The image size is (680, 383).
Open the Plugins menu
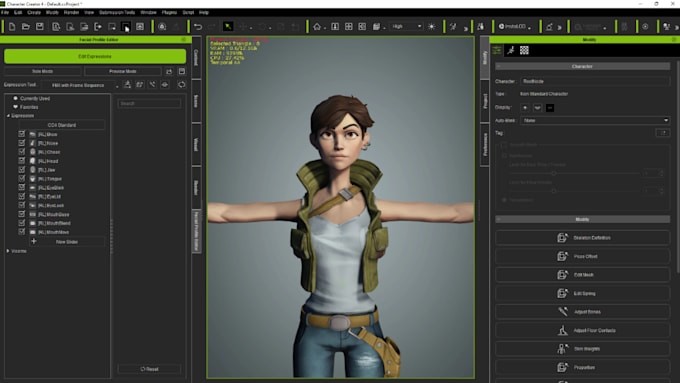(x=169, y=13)
